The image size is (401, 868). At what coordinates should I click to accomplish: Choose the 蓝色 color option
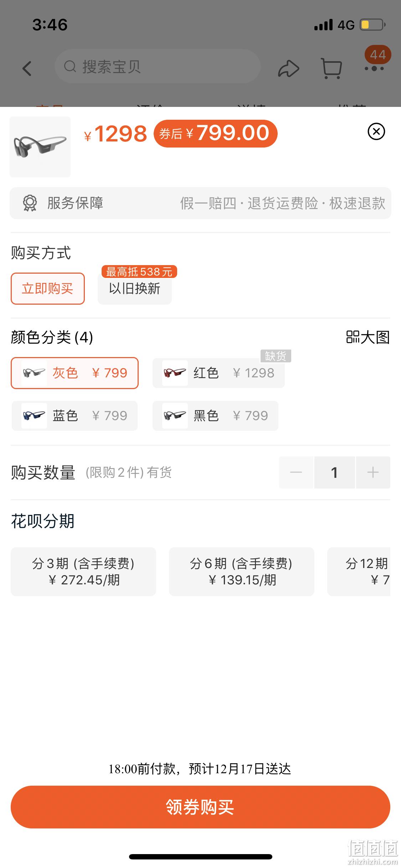[x=74, y=416]
